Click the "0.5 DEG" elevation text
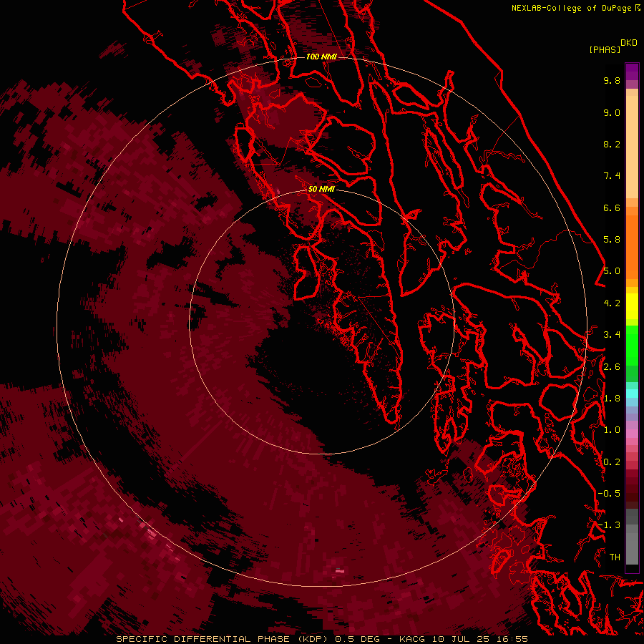The image size is (644, 644). click(x=357, y=639)
